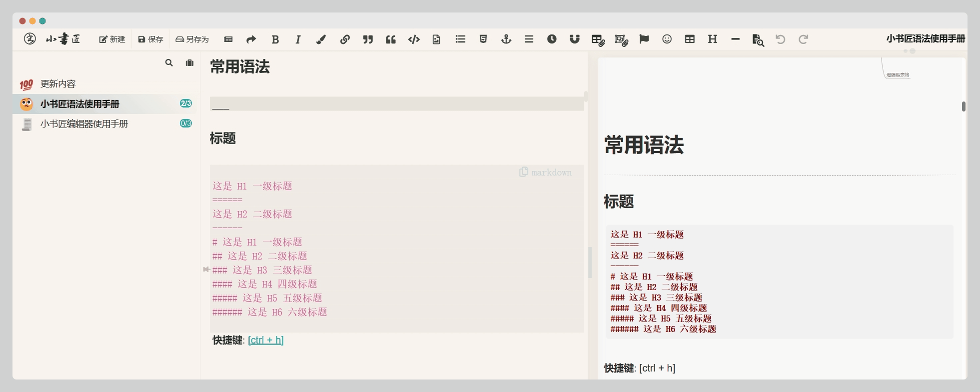This screenshot has height=392, width=980.
Task: Insert a hyperlink using the chain icon
Action: click(x=345, y=39)
